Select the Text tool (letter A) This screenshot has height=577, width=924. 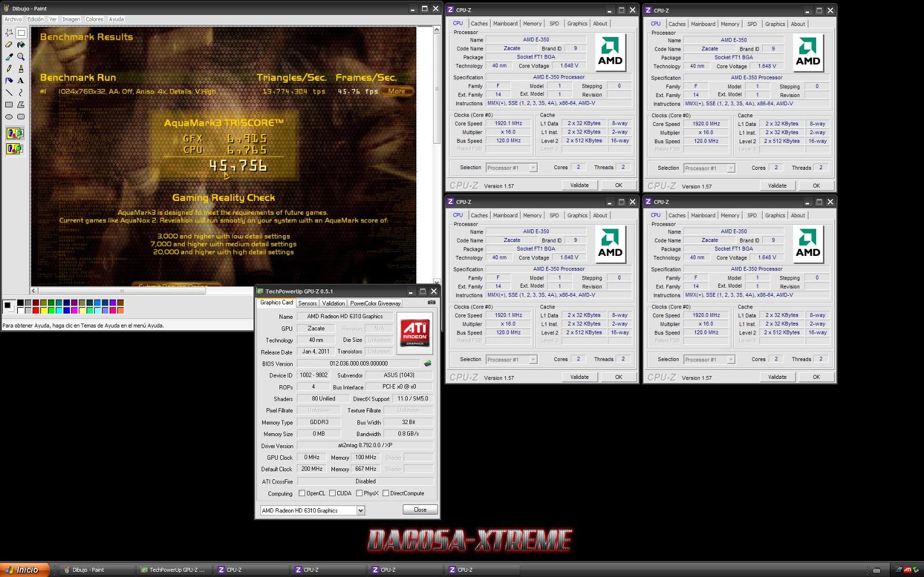[21, 80]
